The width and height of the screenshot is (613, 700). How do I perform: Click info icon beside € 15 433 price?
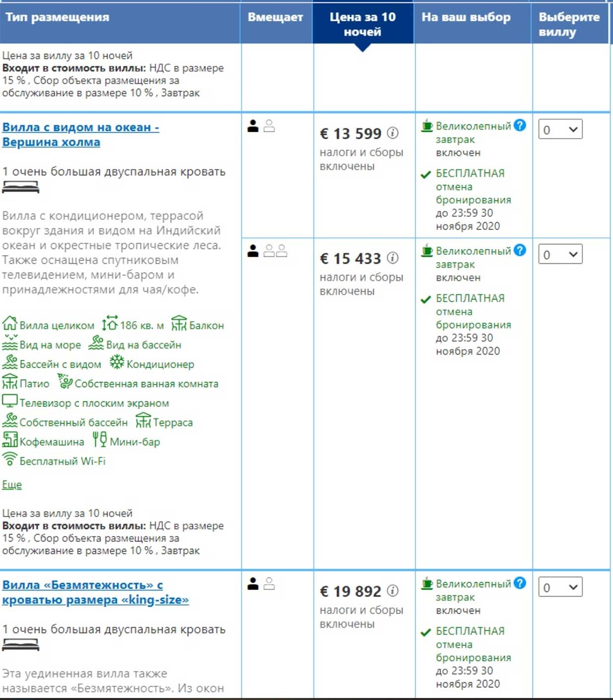393,258
